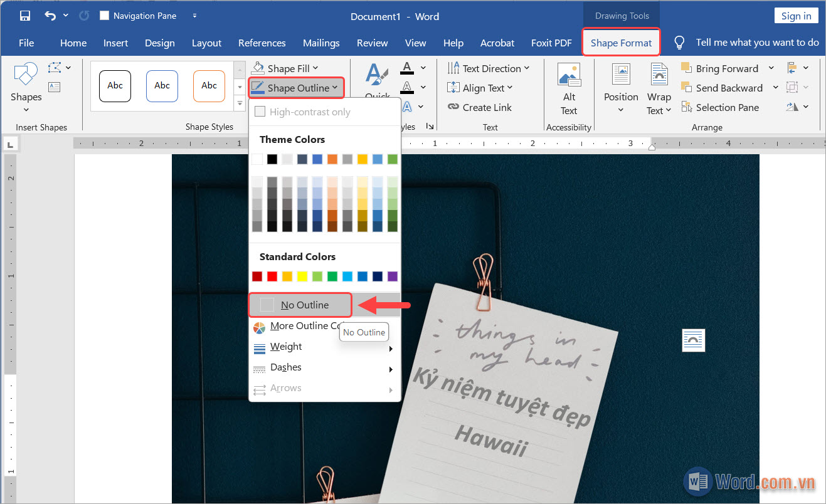
Task: Select the No Outline option
Action: tap(300, 305)
